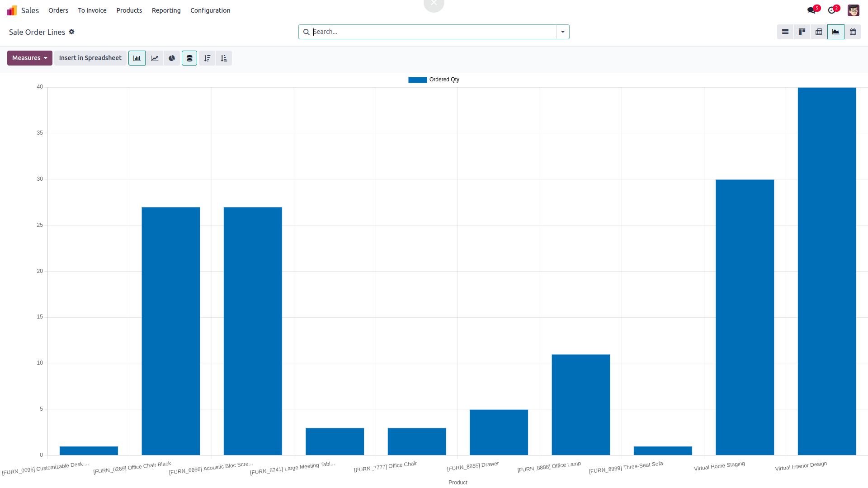Switch to list view
The width and height of the screenshot is (868, 488).
pos(785,32)
